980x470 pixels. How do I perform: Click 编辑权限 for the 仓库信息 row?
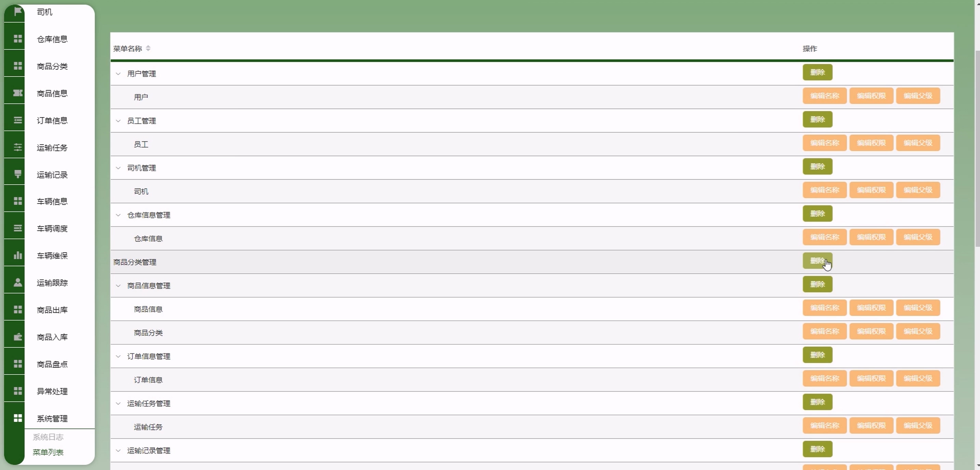pos(871,237)
